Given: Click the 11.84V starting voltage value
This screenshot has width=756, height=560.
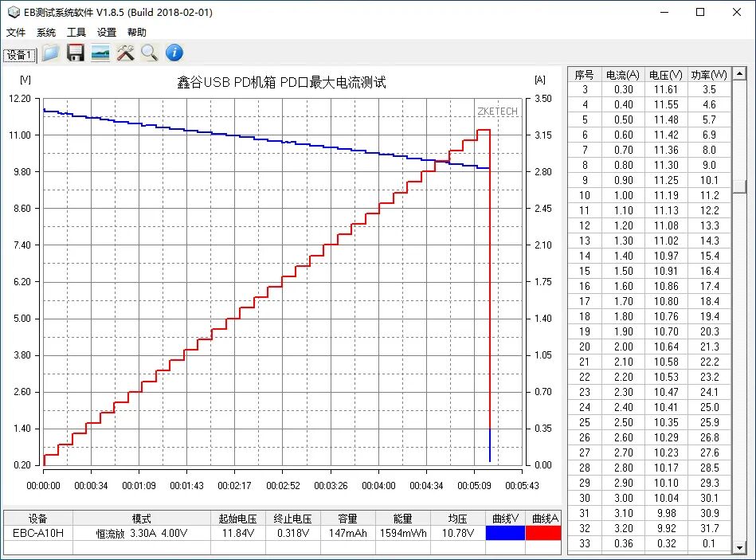Looking at the screenshot, I should pyautogui.click(x=237, y=533).
